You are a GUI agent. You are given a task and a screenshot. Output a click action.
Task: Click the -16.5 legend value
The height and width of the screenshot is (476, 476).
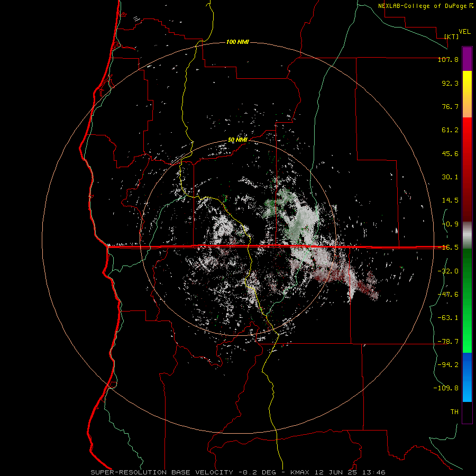pos(448,248)
